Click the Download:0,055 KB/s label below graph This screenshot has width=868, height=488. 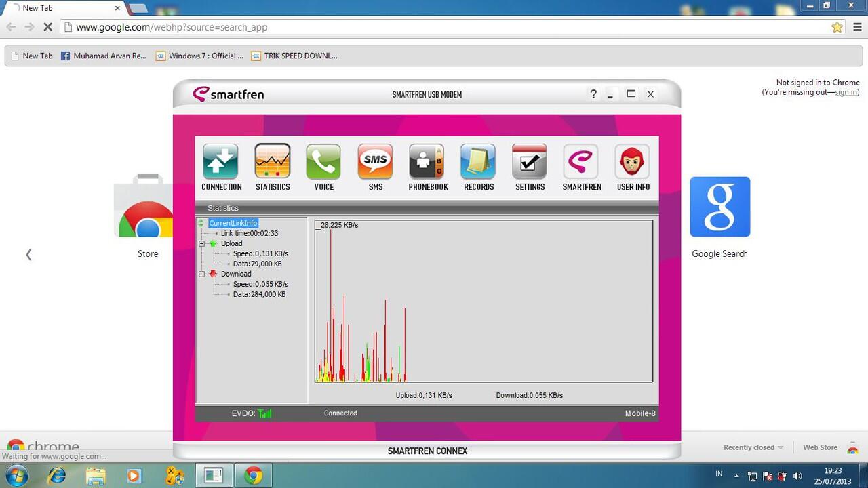point(529,395)
